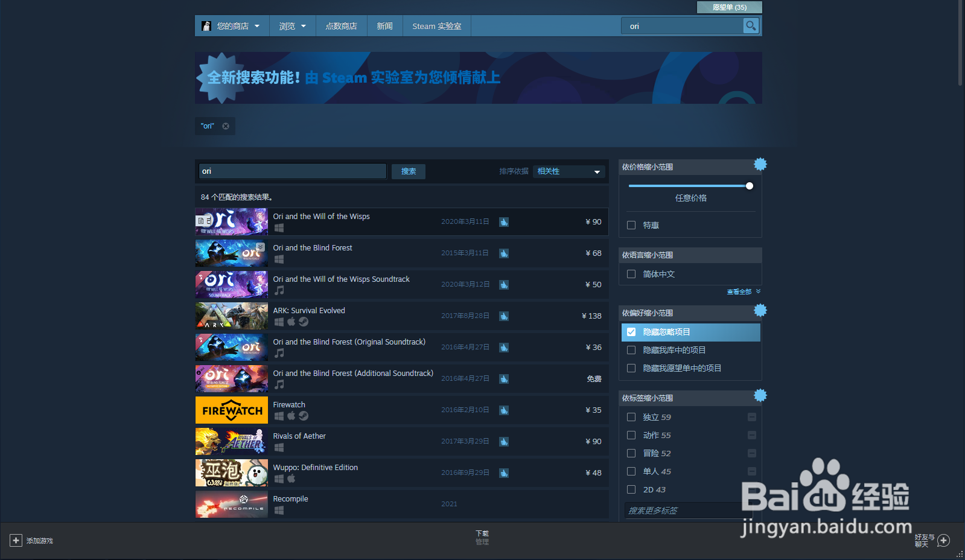This screenshot has width=965, height=560.
Task: Check 隐藏我库中的项目 option
Action: tap(631, 350)
